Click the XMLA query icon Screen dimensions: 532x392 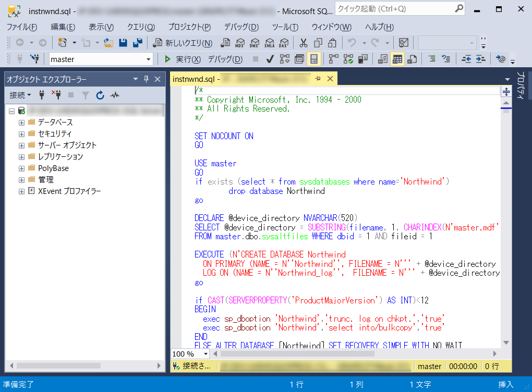point(270,43)
